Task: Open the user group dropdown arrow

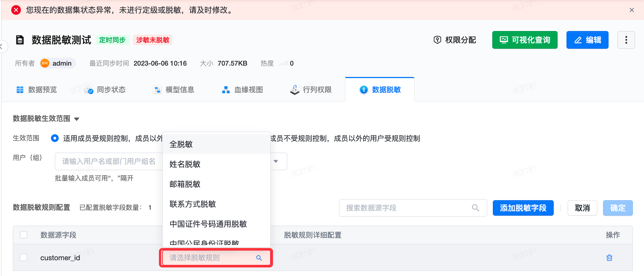Action: coord(276,161)
